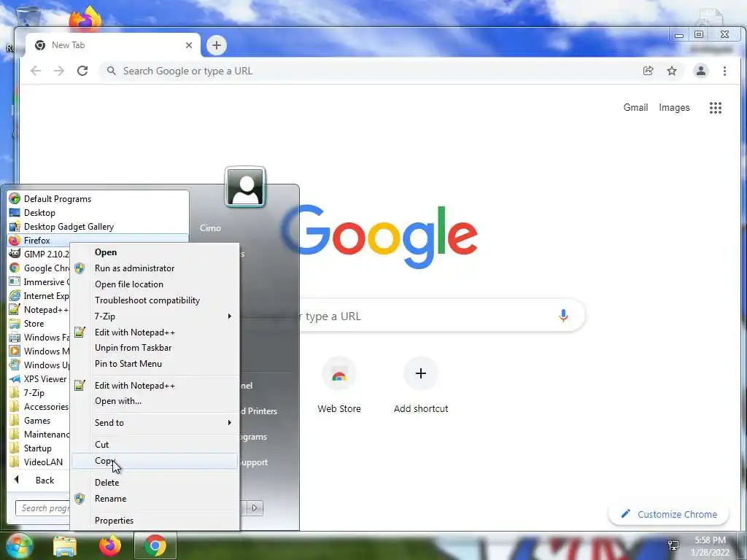Screen dimensions: 747x560
Task: Click Chrome's reload page icon
Action: point(82,71)
